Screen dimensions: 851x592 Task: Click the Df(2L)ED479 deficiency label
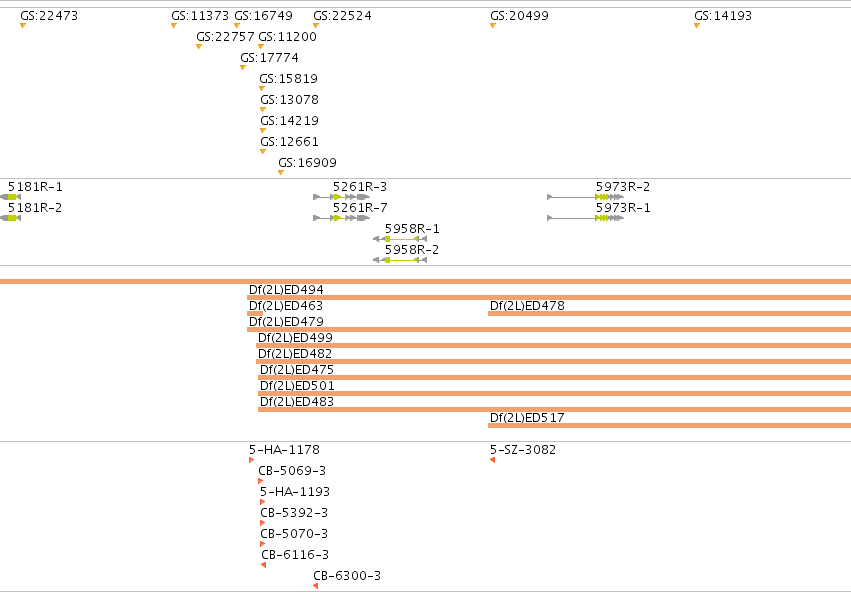286,322
